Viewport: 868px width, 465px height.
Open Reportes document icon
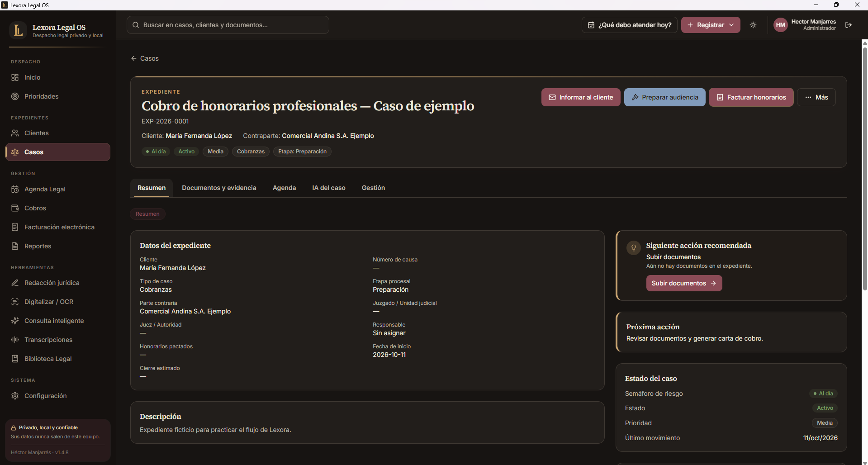(15, 246)
